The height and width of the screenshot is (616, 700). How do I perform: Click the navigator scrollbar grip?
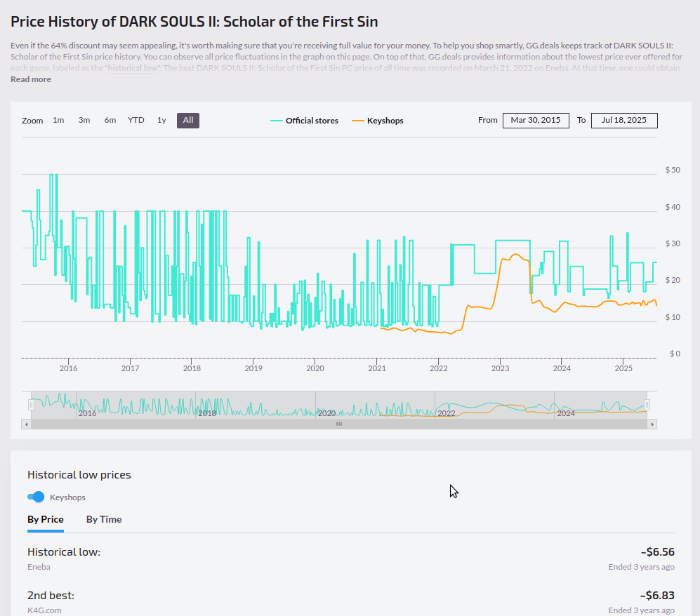(339, 424)
